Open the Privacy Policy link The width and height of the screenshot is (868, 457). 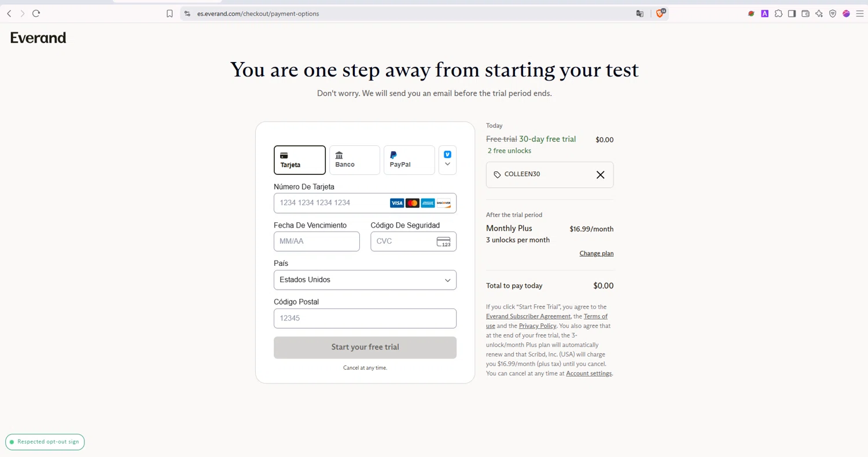tap(538, 326)
